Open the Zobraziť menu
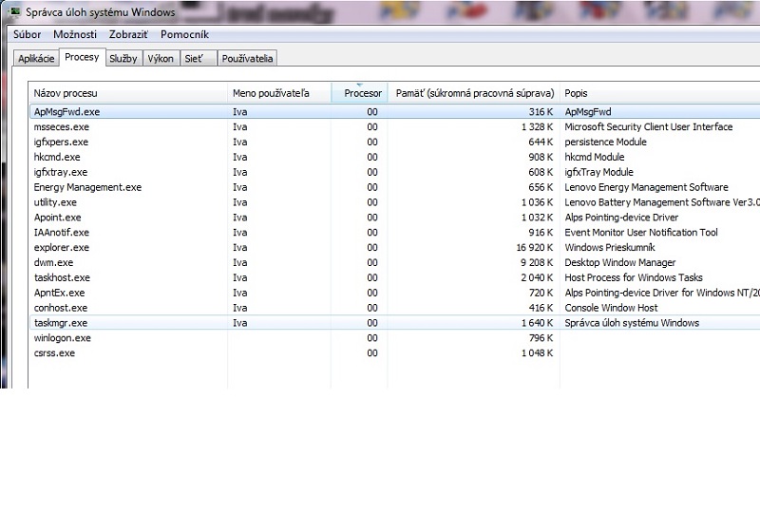Screen dimensions: 760x532 (x=128, y=35)
